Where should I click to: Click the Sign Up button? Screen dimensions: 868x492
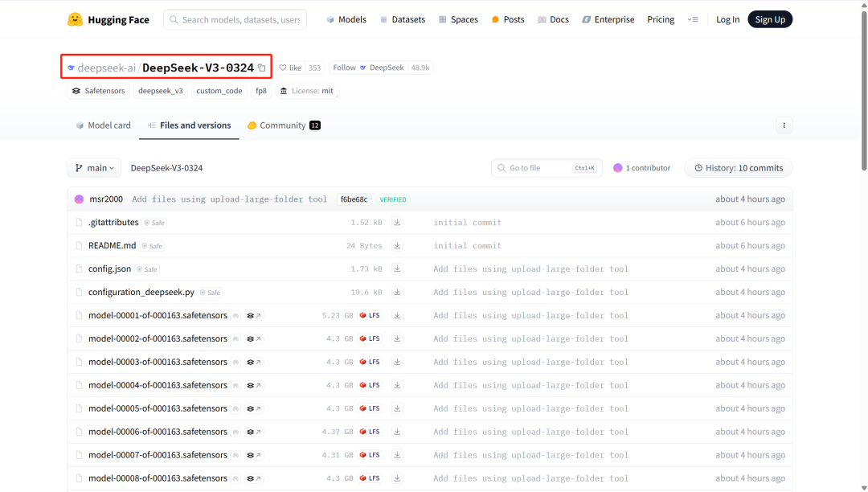point(769,19)
